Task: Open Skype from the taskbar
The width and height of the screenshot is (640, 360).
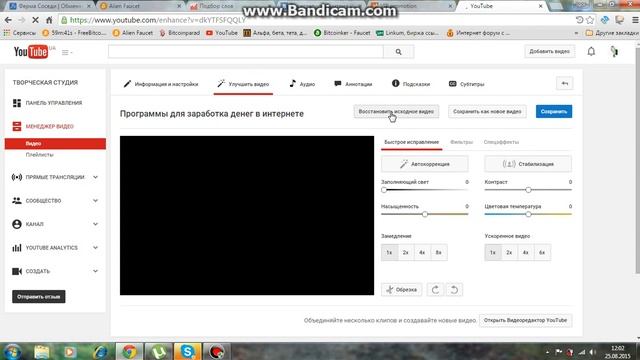Action: click(x=187, y=351)
